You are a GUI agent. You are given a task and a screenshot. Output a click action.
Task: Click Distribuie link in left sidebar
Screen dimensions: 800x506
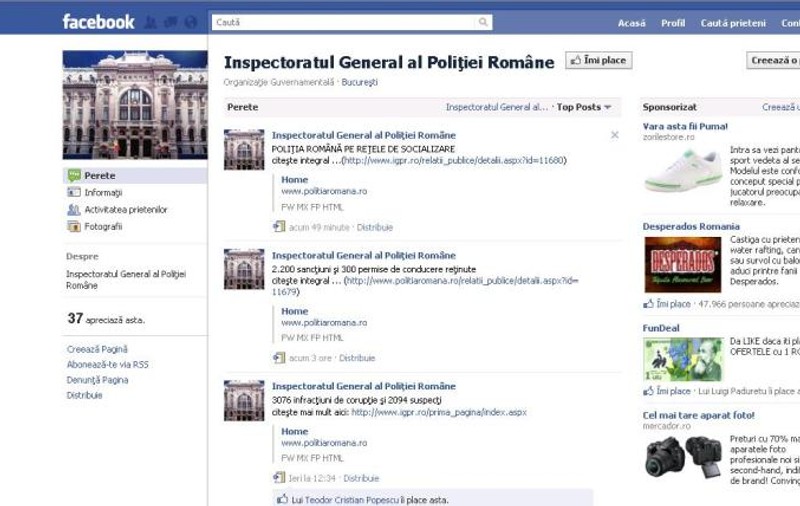click(x=85, y=395)
